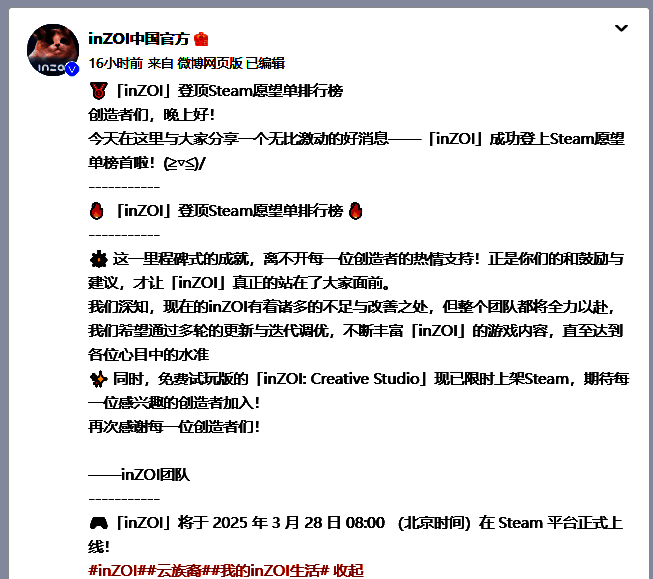
Task: Click the text inZOI: Creative Studio
Action: coord(341,379)
